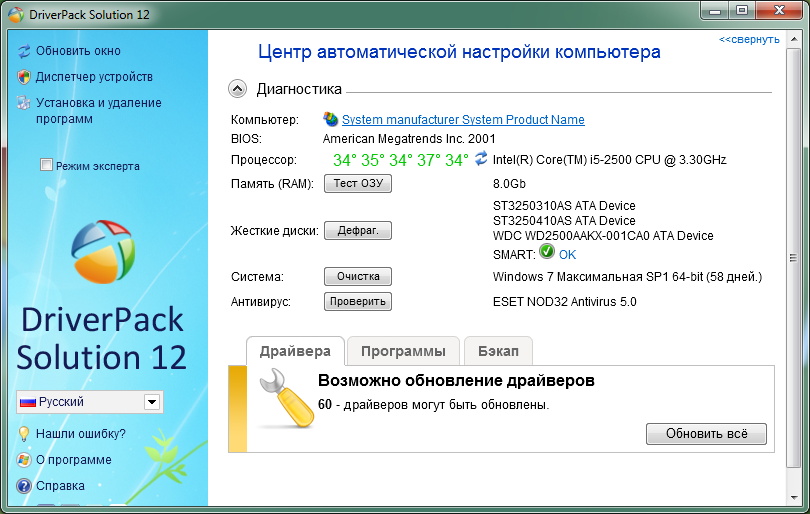Click the DriverPack title bar icon
The image size is (810, 514).
pos(16,14)
